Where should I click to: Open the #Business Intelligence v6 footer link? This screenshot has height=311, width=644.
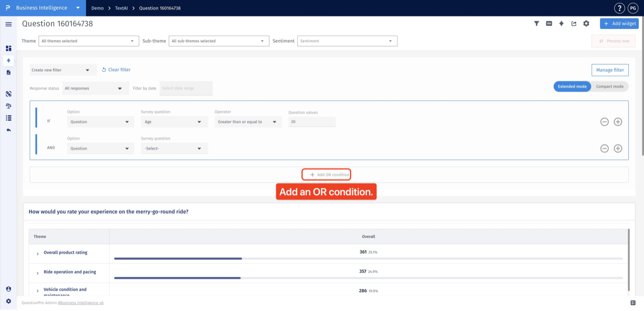81,303
